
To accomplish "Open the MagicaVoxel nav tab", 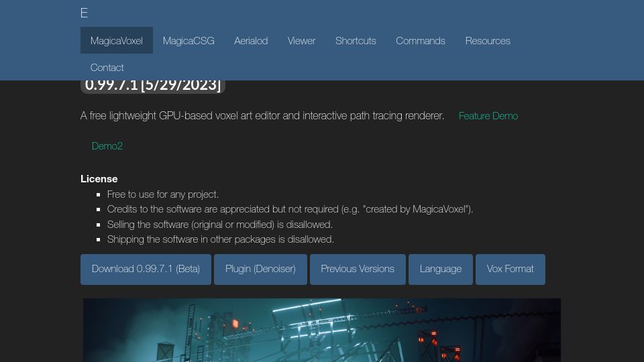I will [117, 40].
